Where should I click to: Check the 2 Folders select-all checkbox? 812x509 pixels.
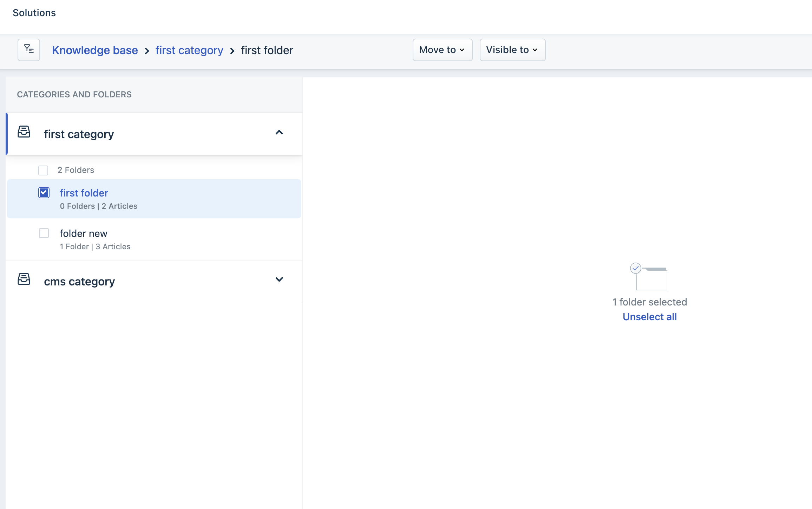tap(43, 170)
